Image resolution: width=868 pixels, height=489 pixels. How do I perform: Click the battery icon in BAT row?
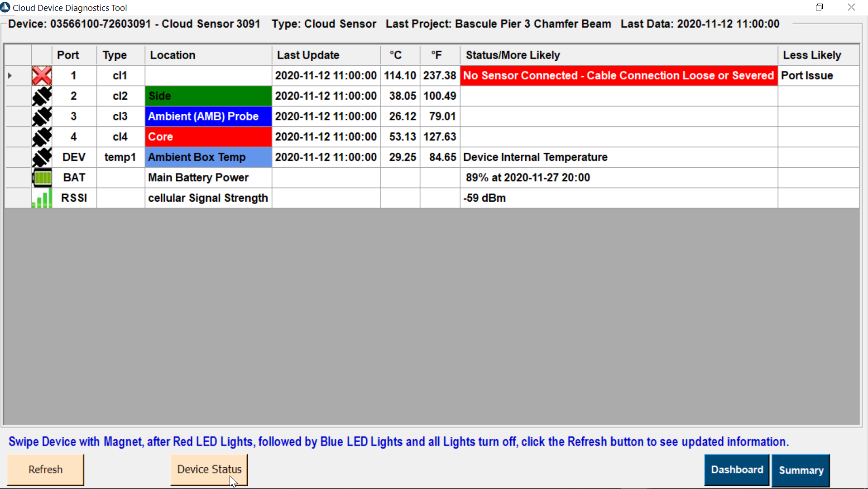click(x=42, y=178)
